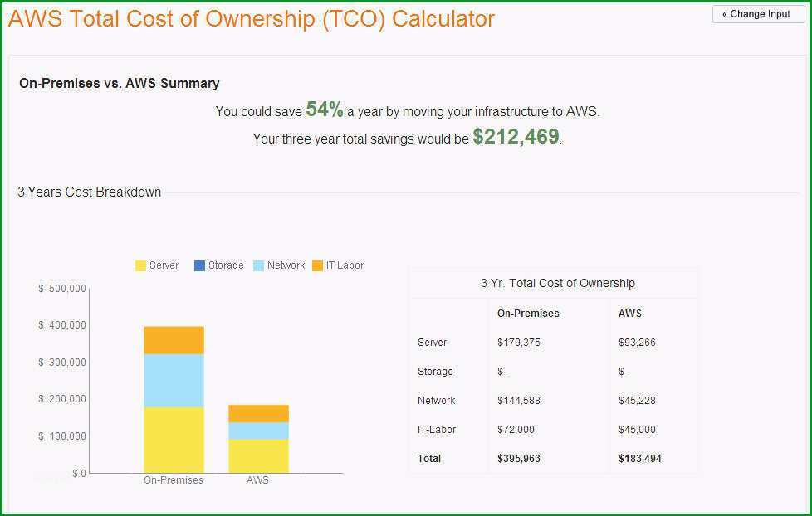Click the AWS column header in table

(x=629, y=313)
